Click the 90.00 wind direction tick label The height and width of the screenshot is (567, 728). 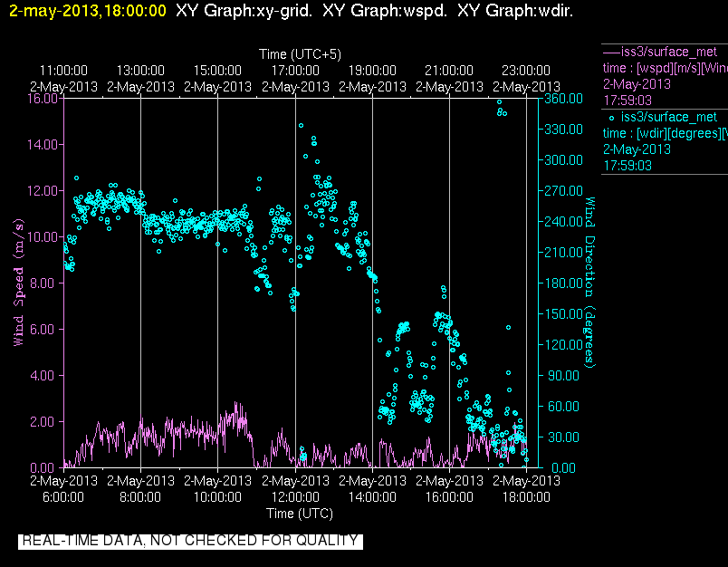[563, 375]
